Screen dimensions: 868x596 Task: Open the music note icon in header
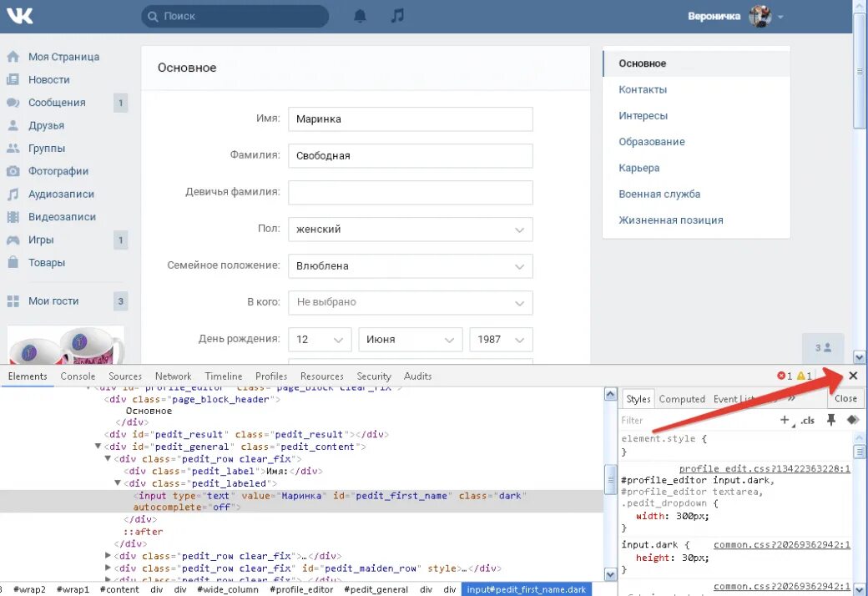[x=397, y=16]
